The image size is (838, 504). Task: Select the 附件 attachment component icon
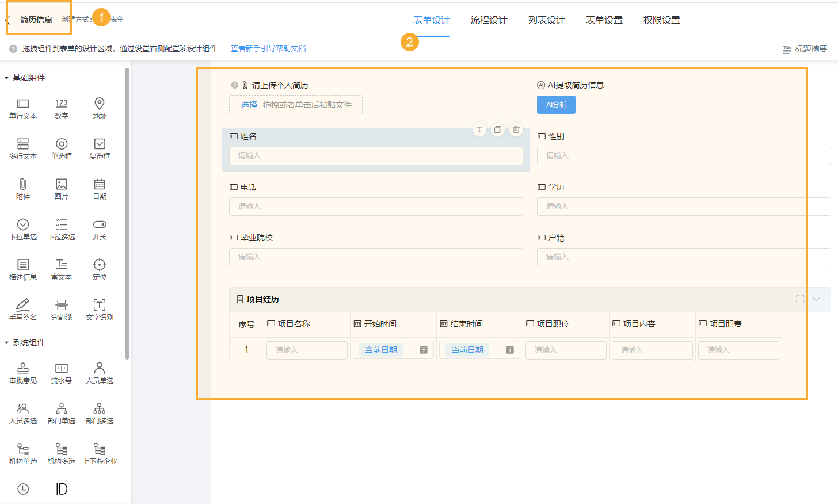pyautogui.click(x=23, y=188)
